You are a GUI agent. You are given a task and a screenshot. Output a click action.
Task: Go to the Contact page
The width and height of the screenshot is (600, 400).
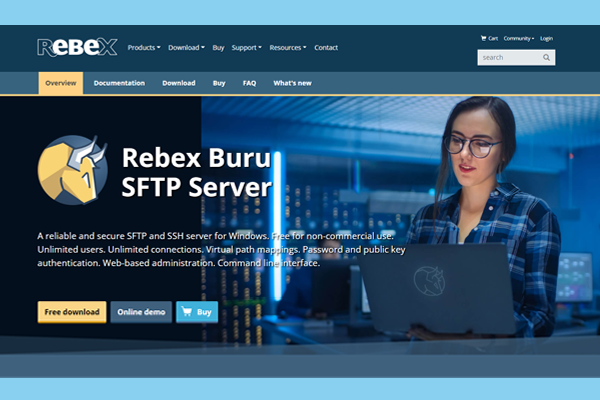[x=326, y=47]
